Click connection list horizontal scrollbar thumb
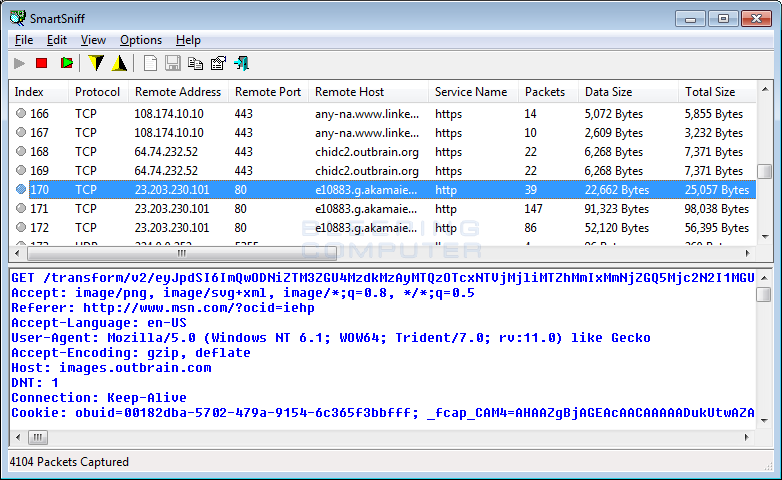This screenshot has width=782, height=480. (182, 253)
